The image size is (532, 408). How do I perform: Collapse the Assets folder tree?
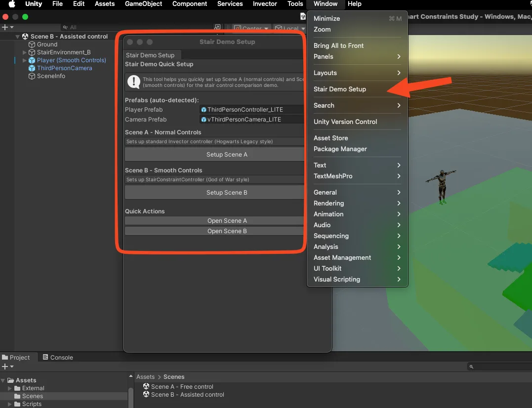3,380
